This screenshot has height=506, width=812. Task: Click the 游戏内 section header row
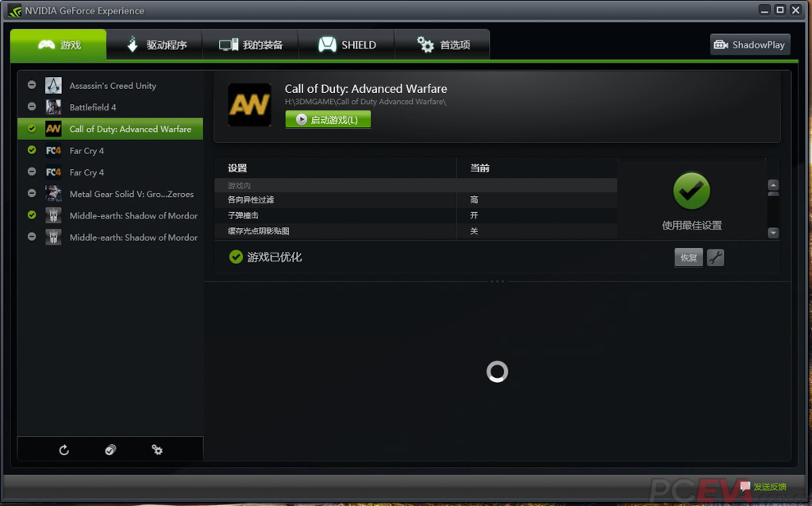(416, 185)
